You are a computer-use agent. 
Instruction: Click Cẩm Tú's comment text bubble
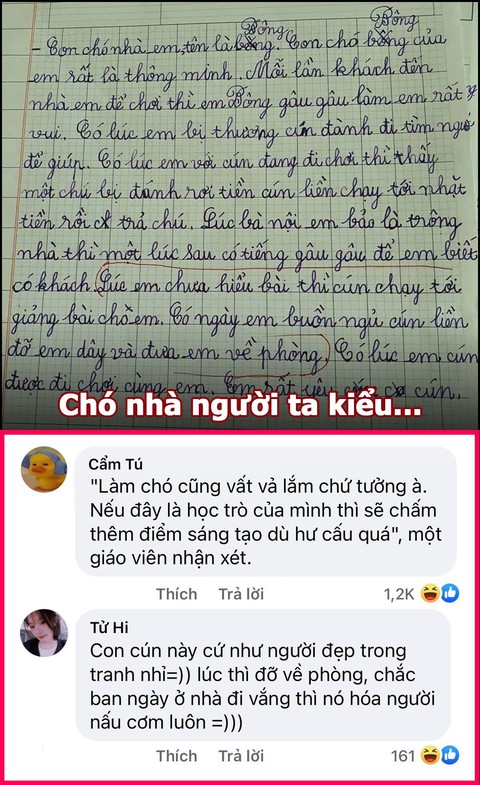[266, 511]
